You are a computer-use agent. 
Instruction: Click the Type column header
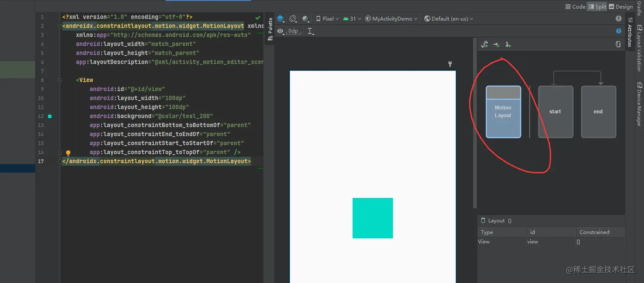(502, 232)
